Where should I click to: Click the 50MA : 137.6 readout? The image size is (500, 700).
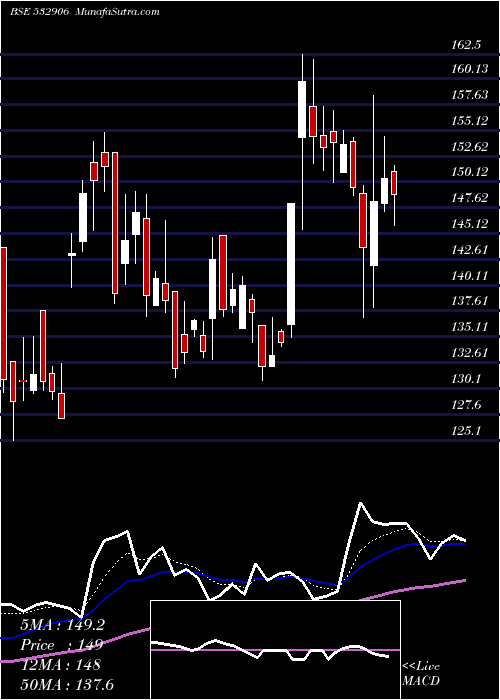tap(67, 684)
